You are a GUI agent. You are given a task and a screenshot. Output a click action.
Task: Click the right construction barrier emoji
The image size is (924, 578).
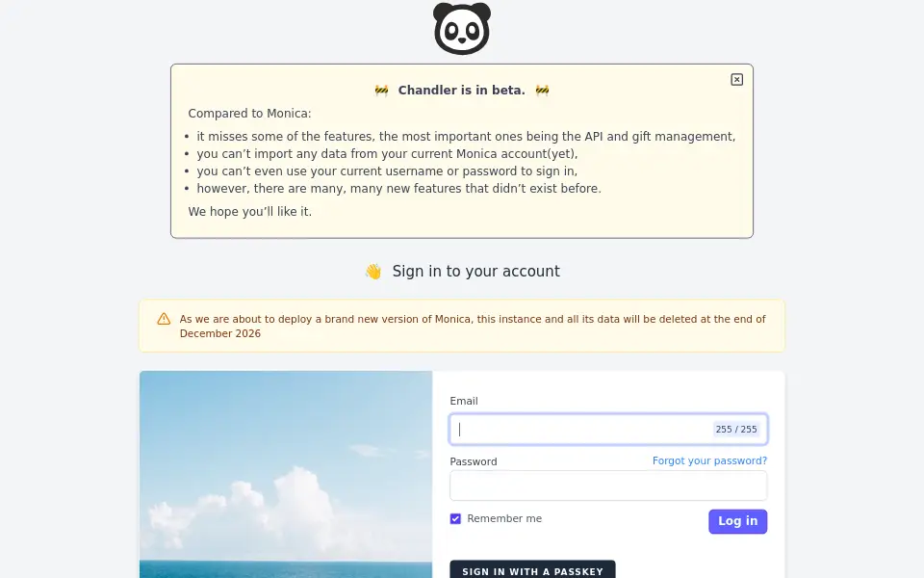pyautogui.click(x=542, y=91)
